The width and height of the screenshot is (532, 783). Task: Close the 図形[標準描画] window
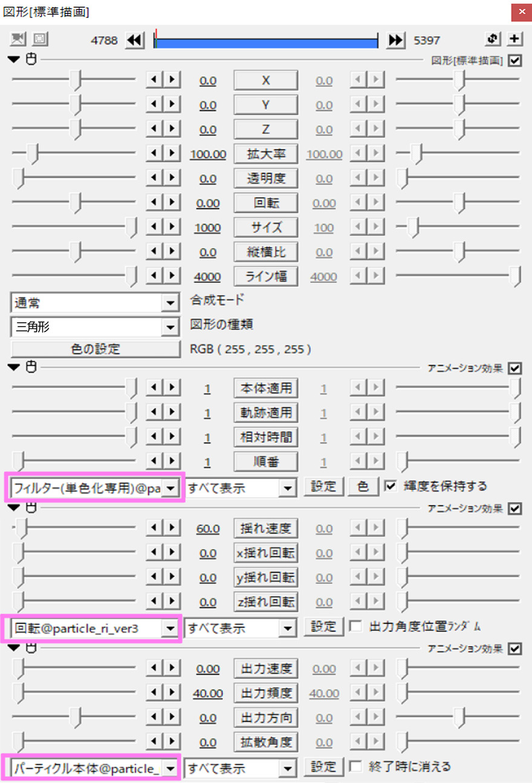521,11
